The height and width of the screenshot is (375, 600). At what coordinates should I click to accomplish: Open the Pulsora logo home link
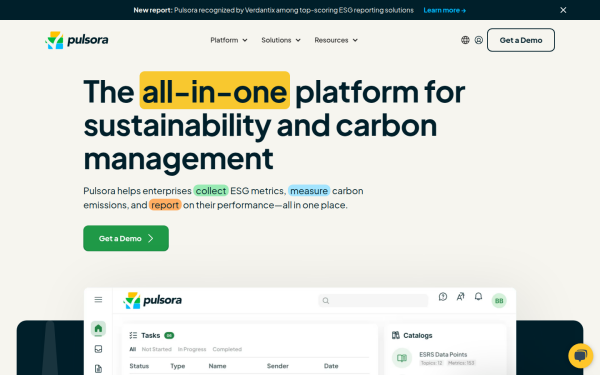[77, 40]
